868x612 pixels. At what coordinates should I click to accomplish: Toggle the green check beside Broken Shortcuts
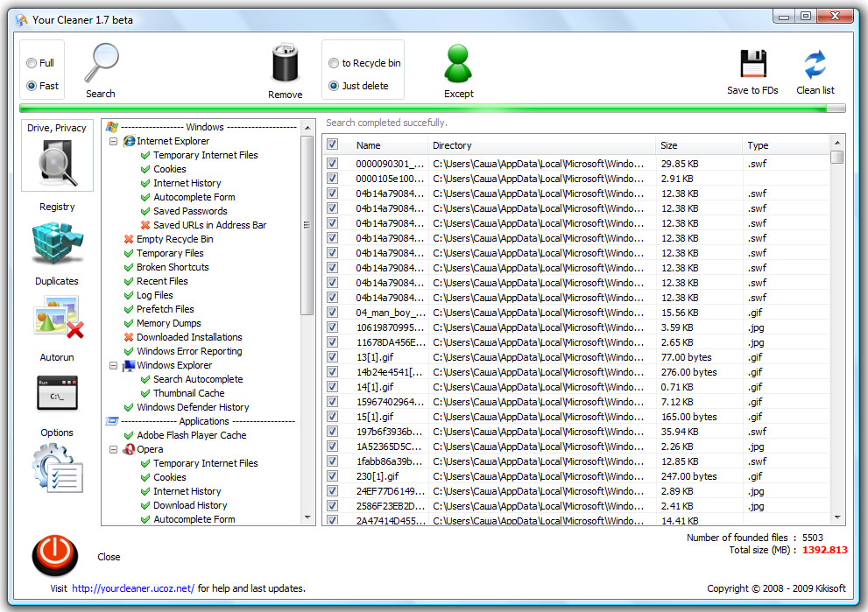pos(129,267)
